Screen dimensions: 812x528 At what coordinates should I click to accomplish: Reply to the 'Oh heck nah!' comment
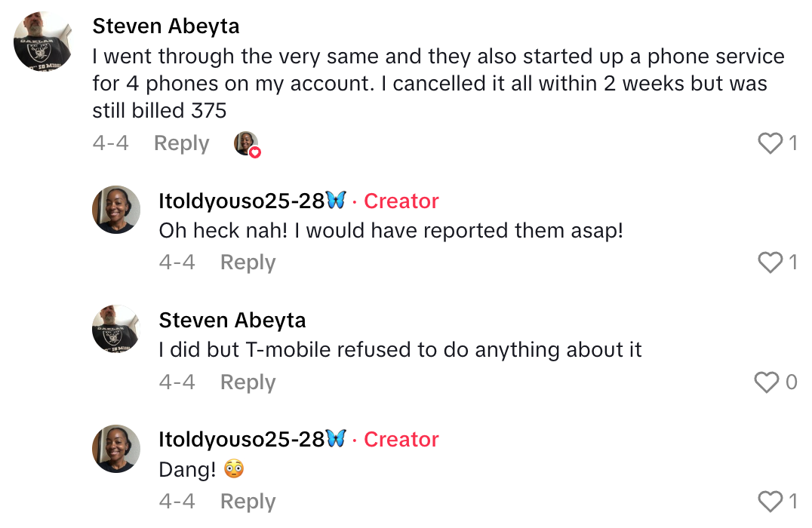[248, 262]
